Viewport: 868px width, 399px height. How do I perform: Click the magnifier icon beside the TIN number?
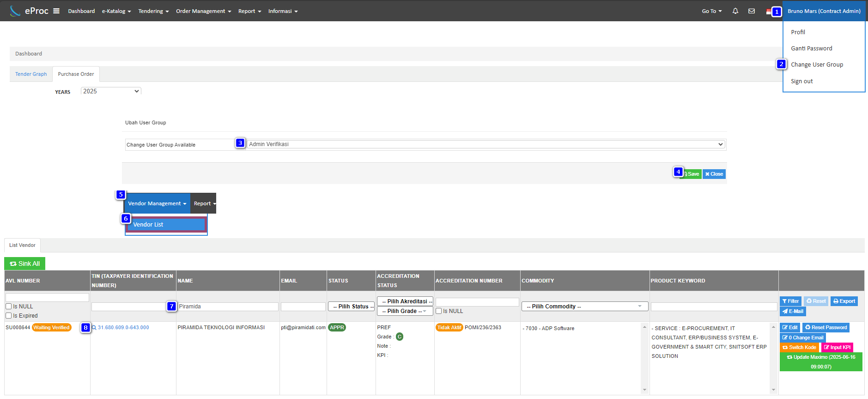[94, 328]
